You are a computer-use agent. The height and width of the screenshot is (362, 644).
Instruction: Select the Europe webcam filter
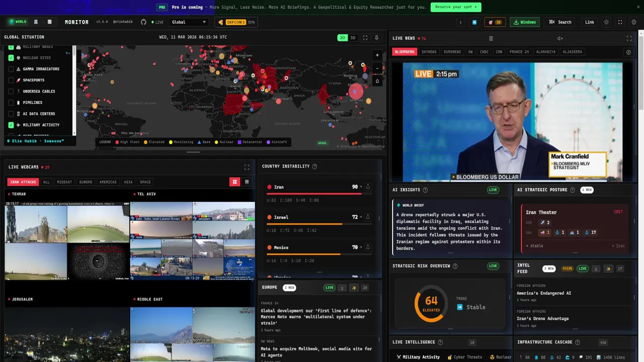tap(86, 182)
